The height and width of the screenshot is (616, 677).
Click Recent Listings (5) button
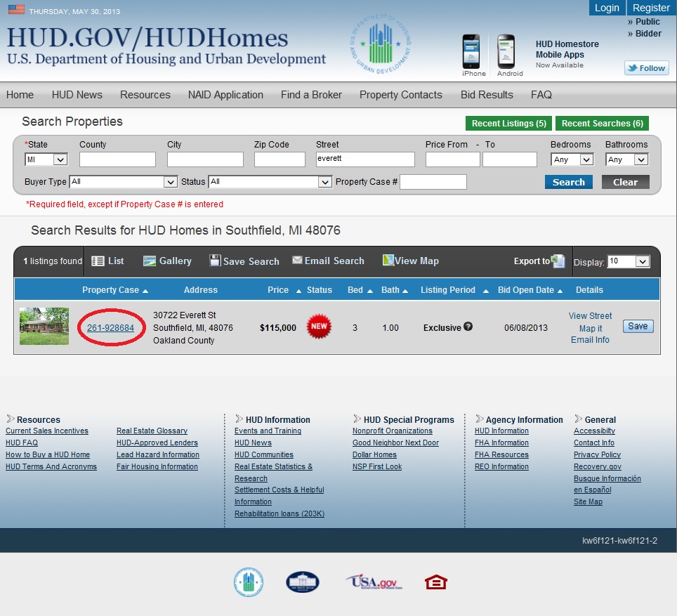[508, 124]
